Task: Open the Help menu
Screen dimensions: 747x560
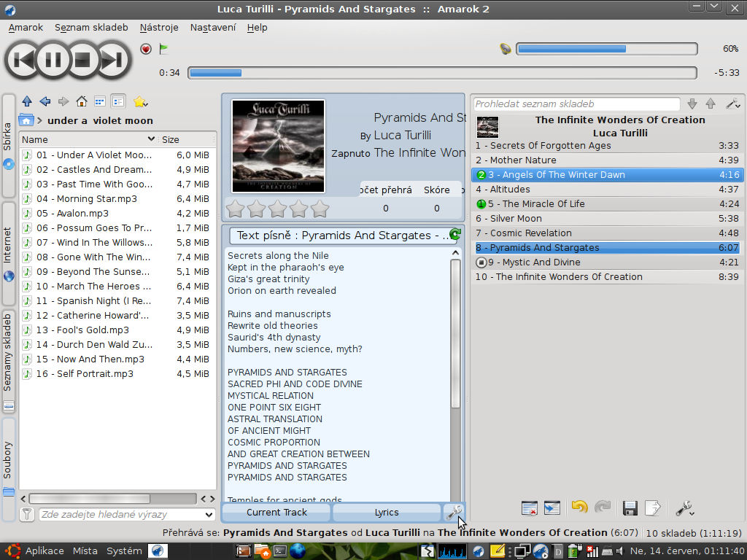Action: 258,28
